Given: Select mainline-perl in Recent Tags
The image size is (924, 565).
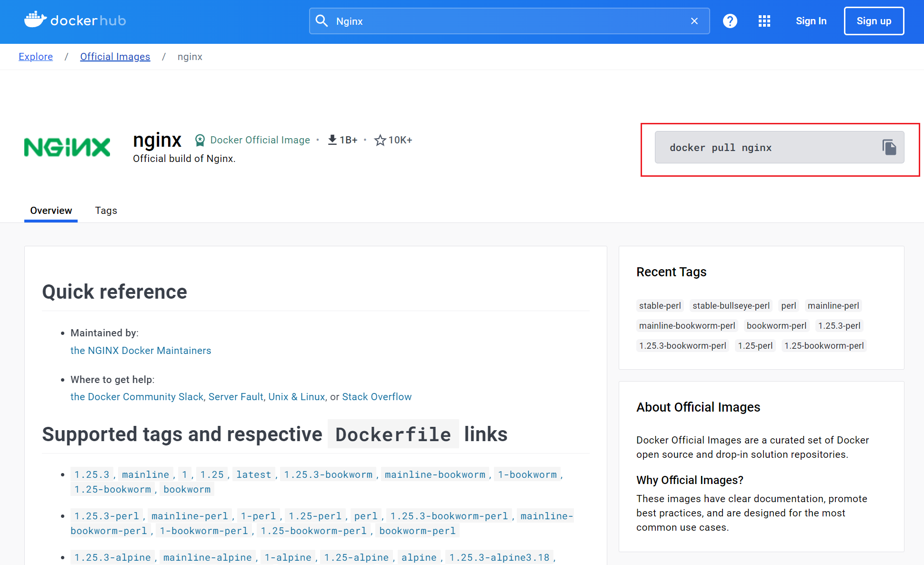Looking at the screenshot, I should coord(833,306).
